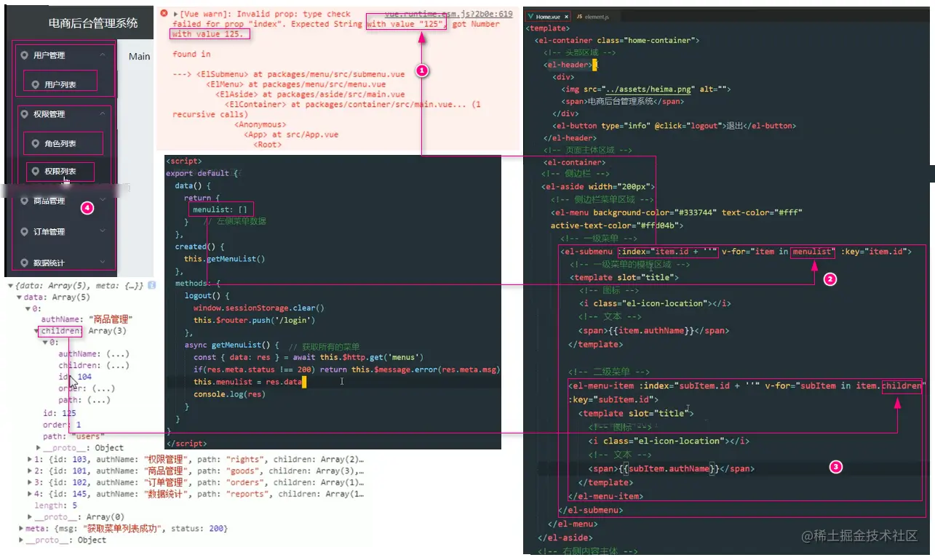
Task: Click the location icon beside 角色列表
Action: [35, 144]
